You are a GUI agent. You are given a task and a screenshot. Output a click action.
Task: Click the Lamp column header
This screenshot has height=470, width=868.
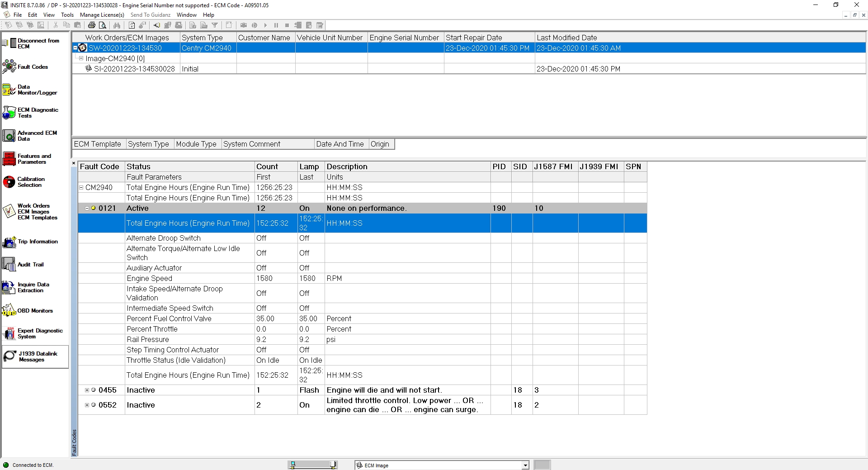(x=311, y=166)
